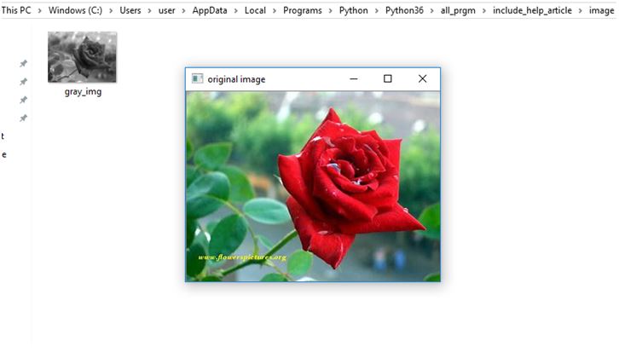Screen dimensions: 619x364
Task: Navigate to Windows (C:) in address path
Action: tap(75, 10)
